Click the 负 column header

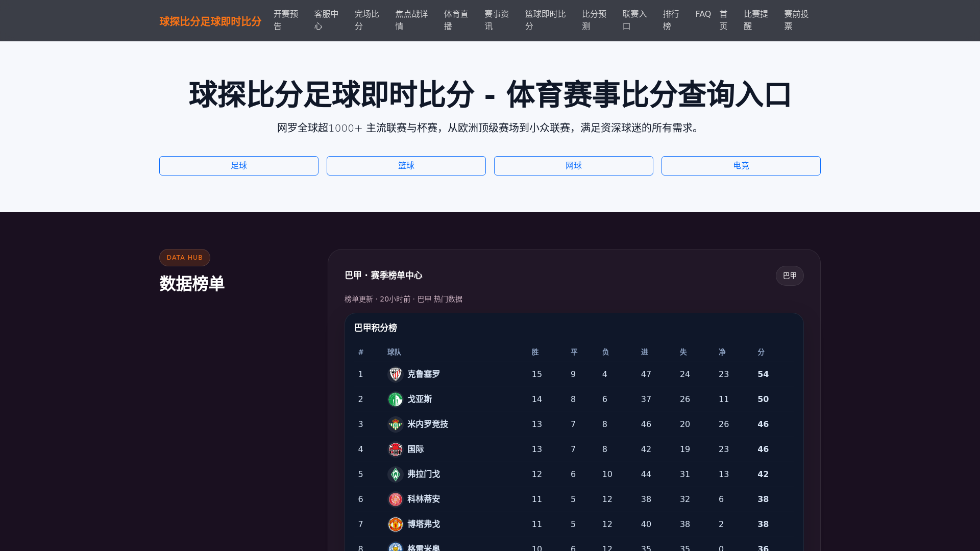[x=605, y=353]
